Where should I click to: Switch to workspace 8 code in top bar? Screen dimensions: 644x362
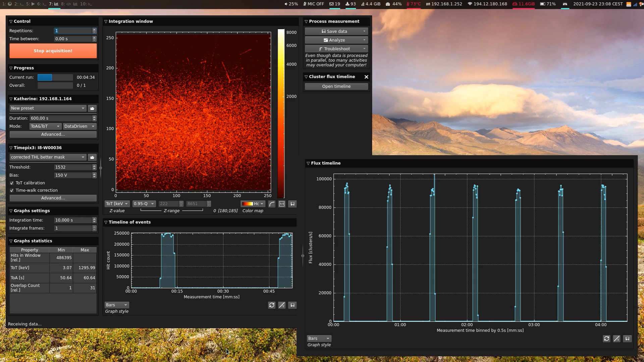click(66, 4)
